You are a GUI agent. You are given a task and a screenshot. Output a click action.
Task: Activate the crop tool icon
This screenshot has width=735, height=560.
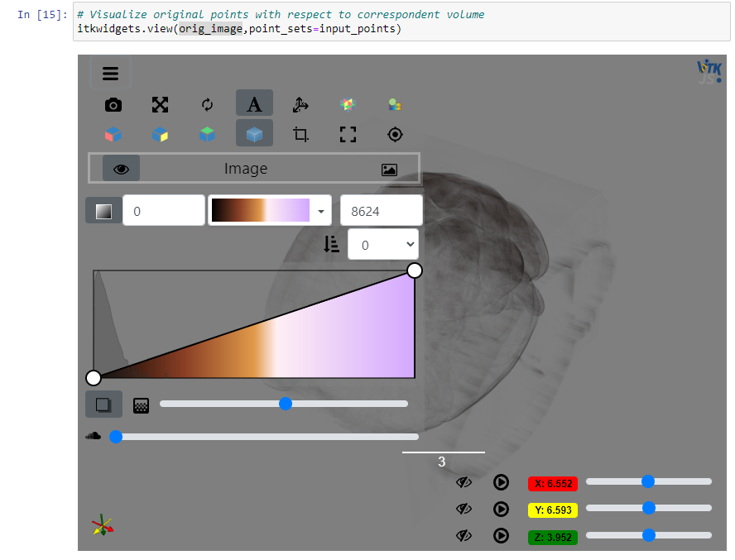(x=301, y=133)
